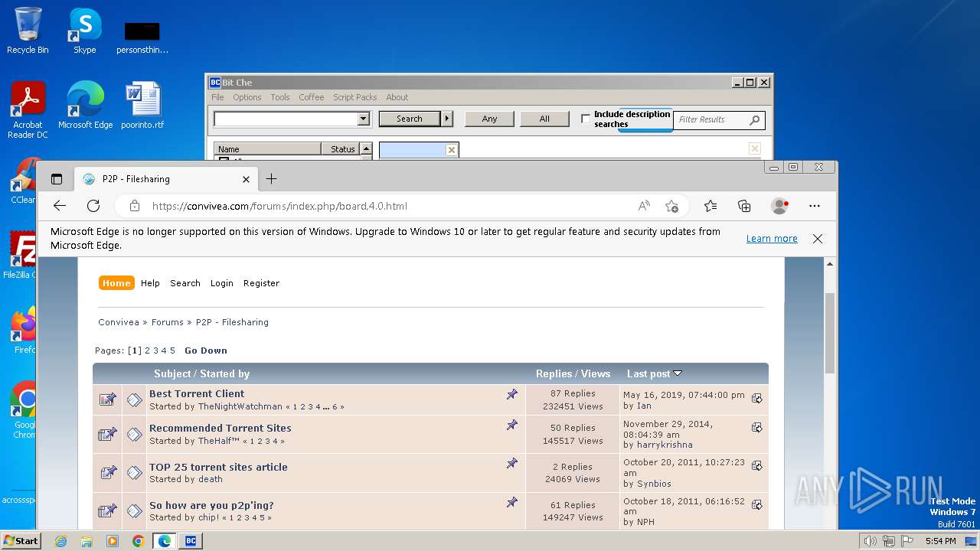The image size is (980, 551).
Task: Click last post icon for Recommended Torrent Sites
Action: pos(757,428)
